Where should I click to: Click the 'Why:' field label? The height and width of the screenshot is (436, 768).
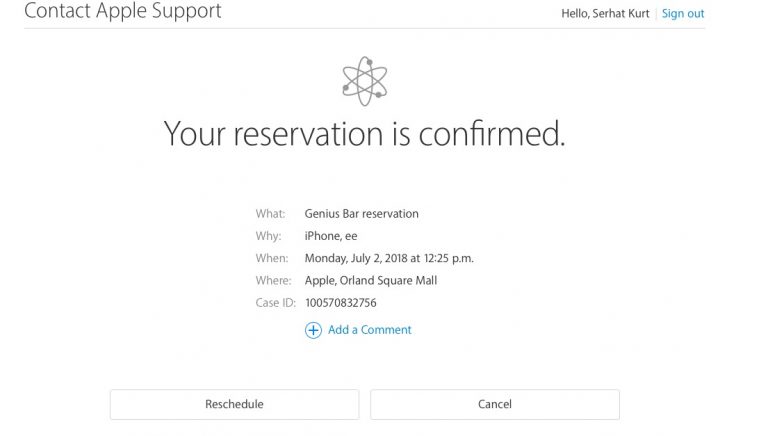click(x=268, y=236)
